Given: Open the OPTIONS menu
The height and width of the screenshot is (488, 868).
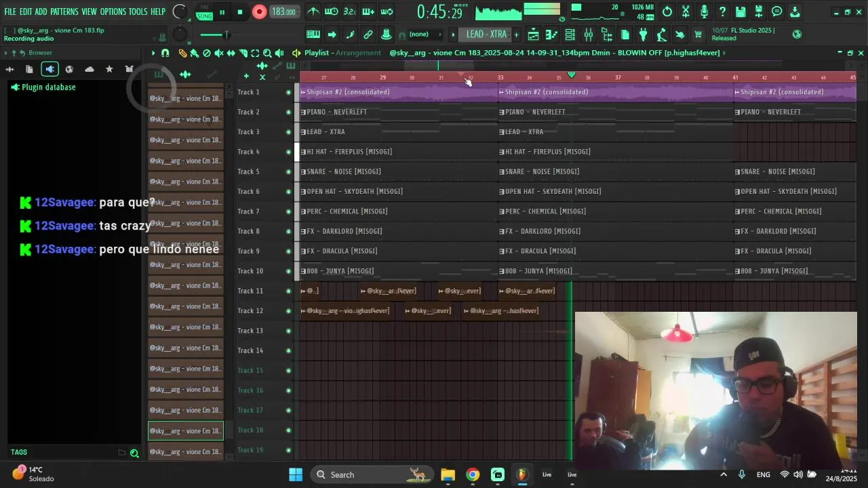Looking at the screenshot, I should click(113, 12).
